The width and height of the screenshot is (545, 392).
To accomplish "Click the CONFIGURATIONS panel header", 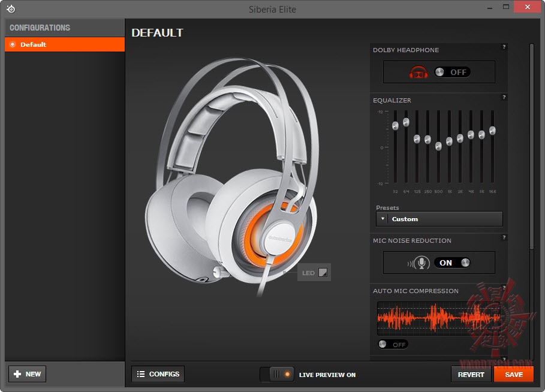I will (x=65, y=28).
